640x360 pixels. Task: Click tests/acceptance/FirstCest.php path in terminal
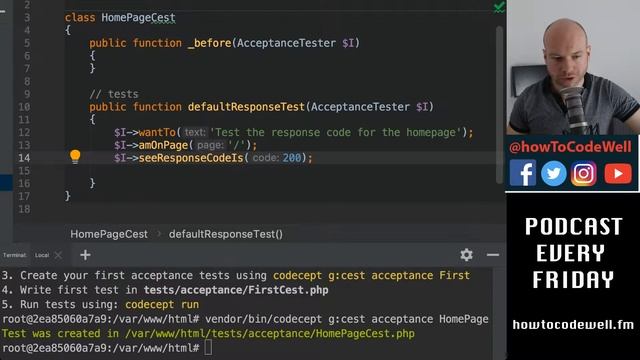[236, 290]
